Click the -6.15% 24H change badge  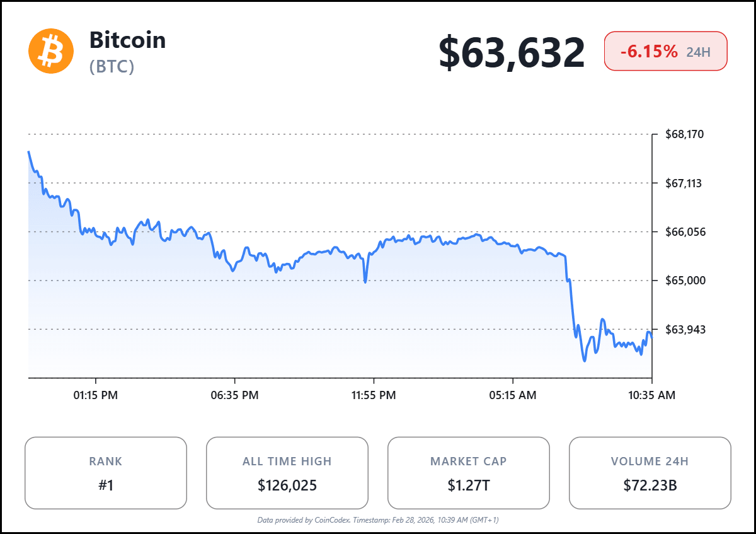[x=665, y=52]
